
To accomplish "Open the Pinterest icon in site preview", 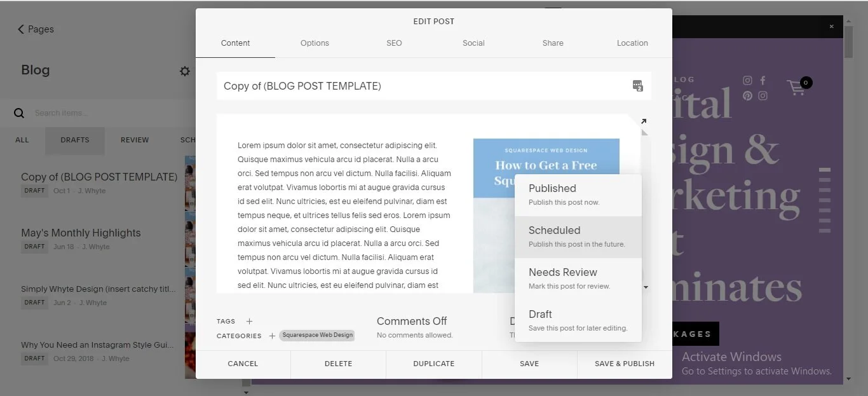I will click(x=747, y=96).
